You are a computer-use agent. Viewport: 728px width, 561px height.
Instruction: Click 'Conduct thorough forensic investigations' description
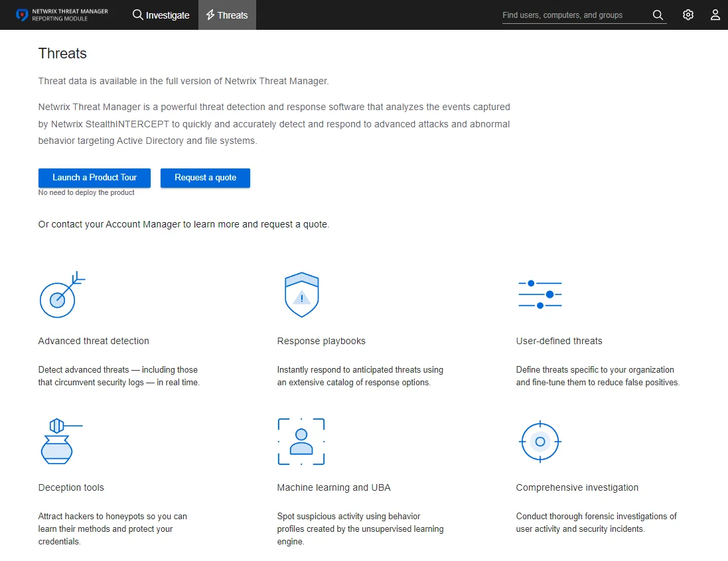point(596,523)
